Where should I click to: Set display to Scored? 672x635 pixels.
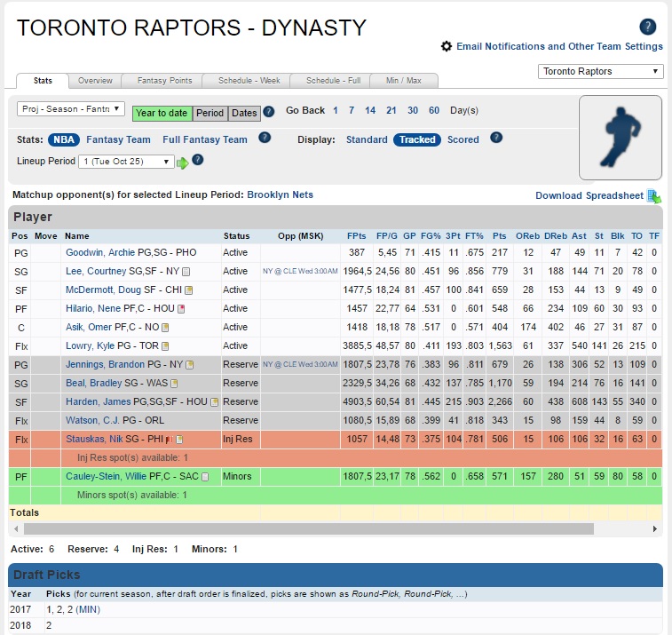click(x=462, y=139)
